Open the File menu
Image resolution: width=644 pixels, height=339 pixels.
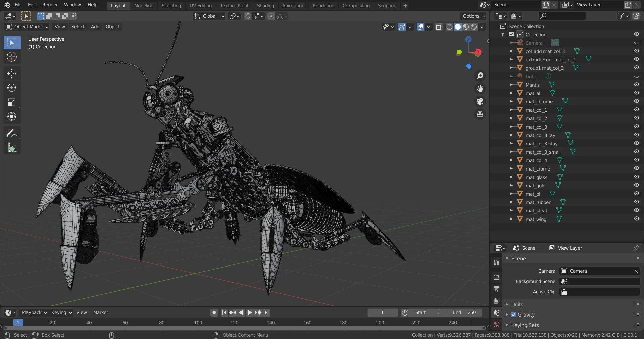point(18,5)
